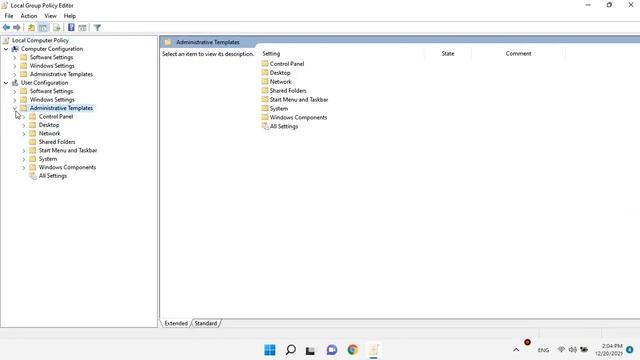Click Windows Components icon in right list
This screenshot has width=640, height=360.
[265, 118]
